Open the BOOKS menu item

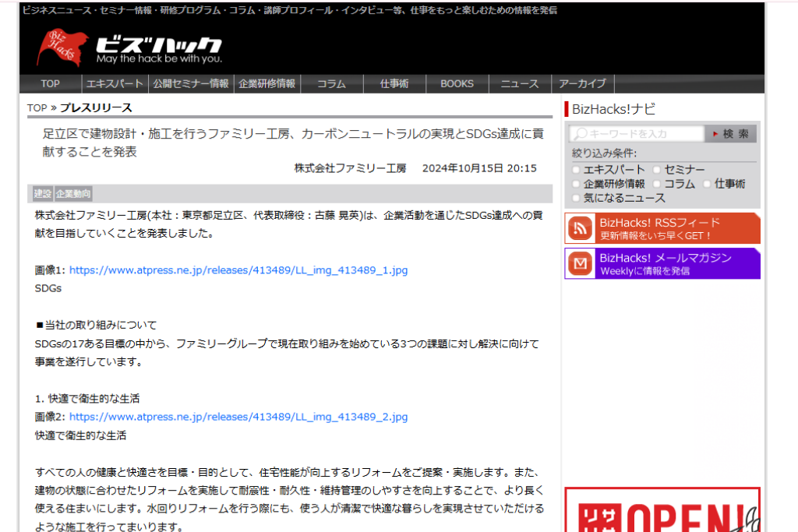[x=457, y=84]
